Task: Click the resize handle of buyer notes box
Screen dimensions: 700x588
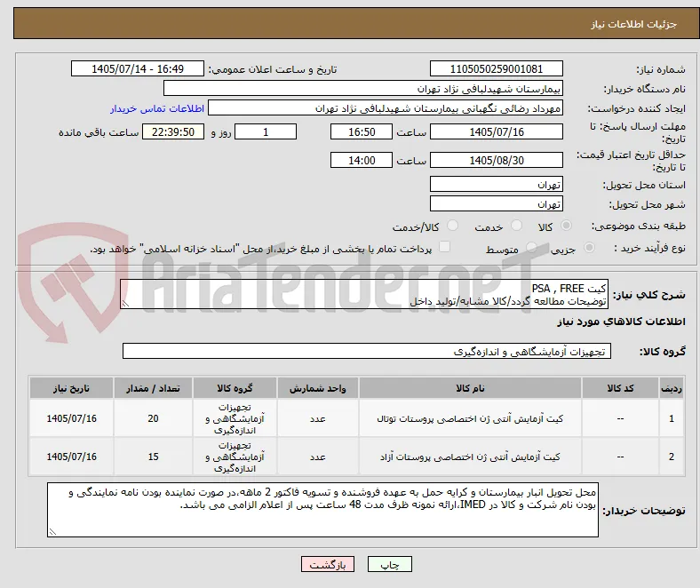Action: click(52, 531)
